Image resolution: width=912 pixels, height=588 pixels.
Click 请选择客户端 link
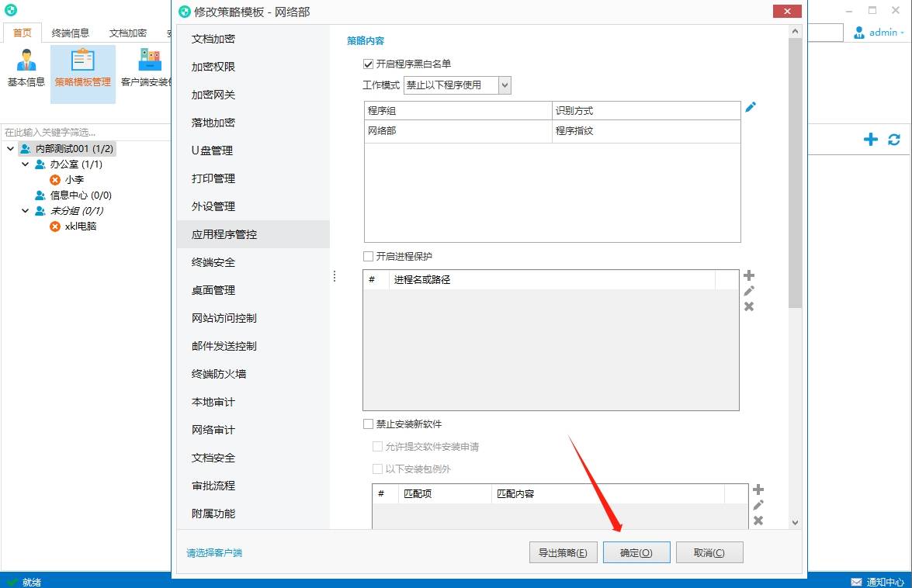pos(214,552)
